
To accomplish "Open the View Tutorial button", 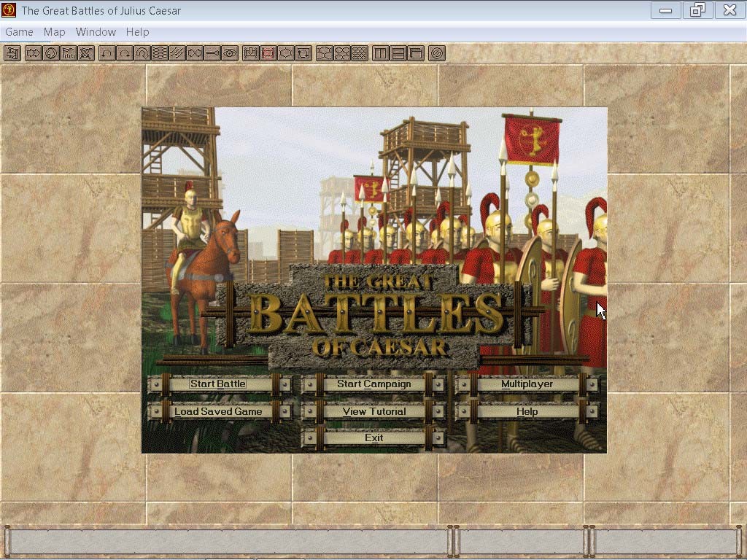I will [x=374, y=411].
